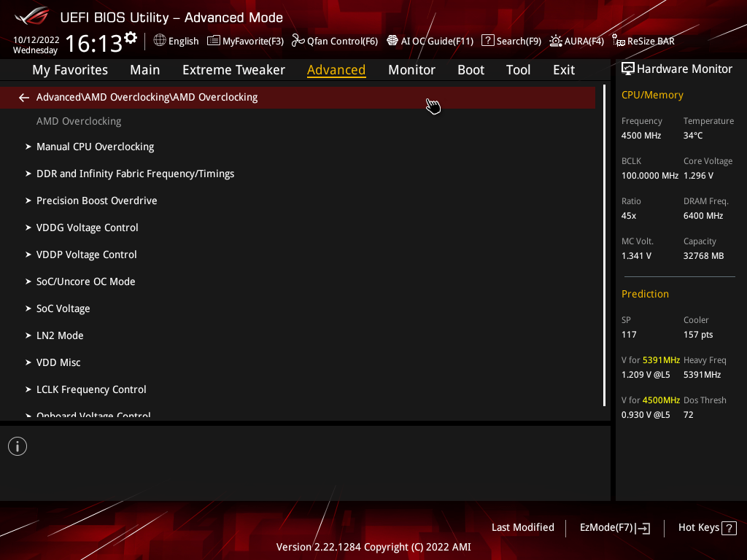Click the 32768 MB capacity value
This screenshot has height=560, width=747.
coord(703,256)
